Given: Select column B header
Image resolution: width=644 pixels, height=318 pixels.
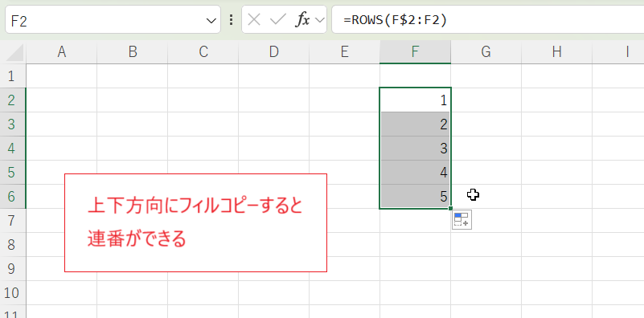Looking at the screenshot, I should tap(132, 52).
